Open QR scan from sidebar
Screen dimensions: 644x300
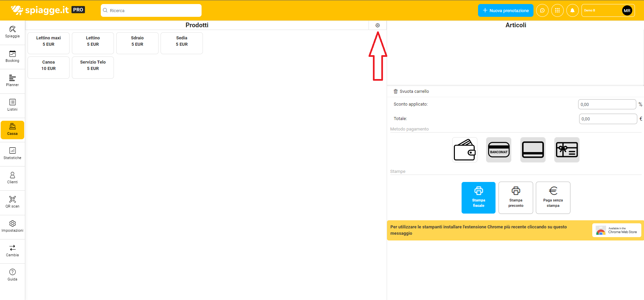click(12, 202)
